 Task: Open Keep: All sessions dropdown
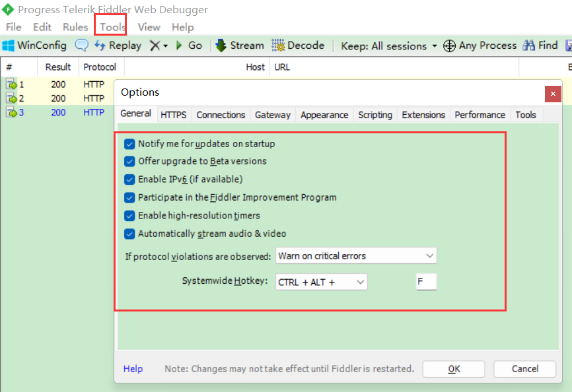389,46
